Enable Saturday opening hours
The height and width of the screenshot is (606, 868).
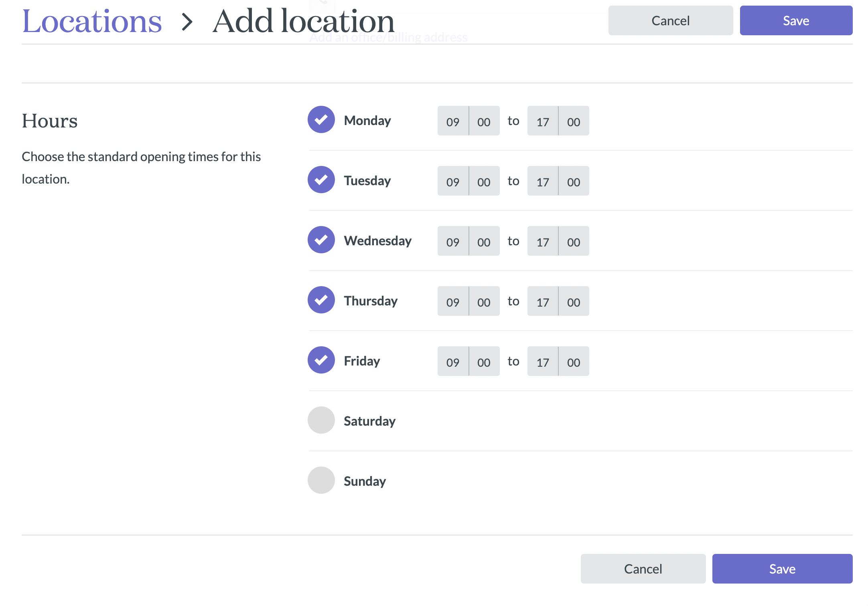pyautogui.click(x=321, y=420)
